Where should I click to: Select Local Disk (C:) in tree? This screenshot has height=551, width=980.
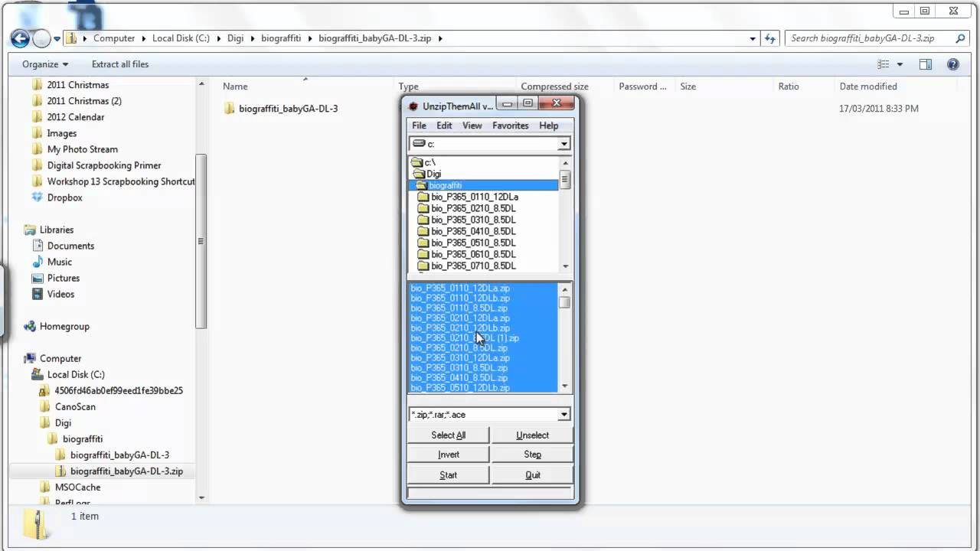pyautogui.click(x=76, y=374)
